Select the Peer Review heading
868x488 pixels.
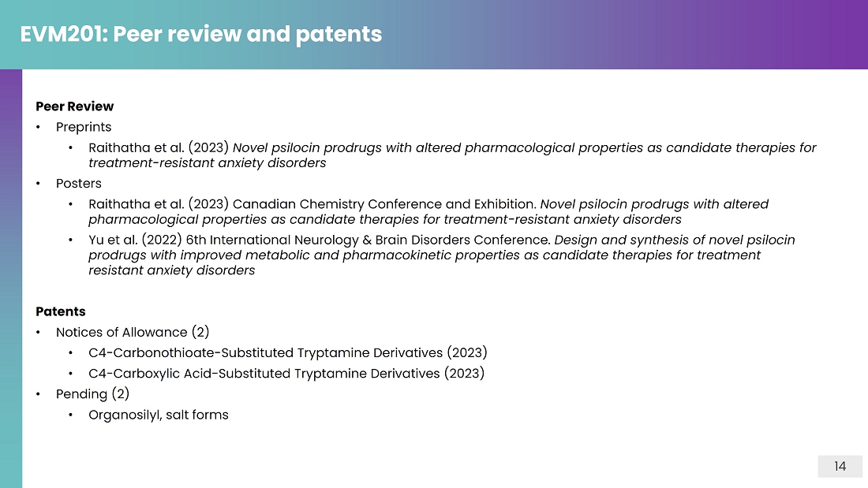(75, 106)
